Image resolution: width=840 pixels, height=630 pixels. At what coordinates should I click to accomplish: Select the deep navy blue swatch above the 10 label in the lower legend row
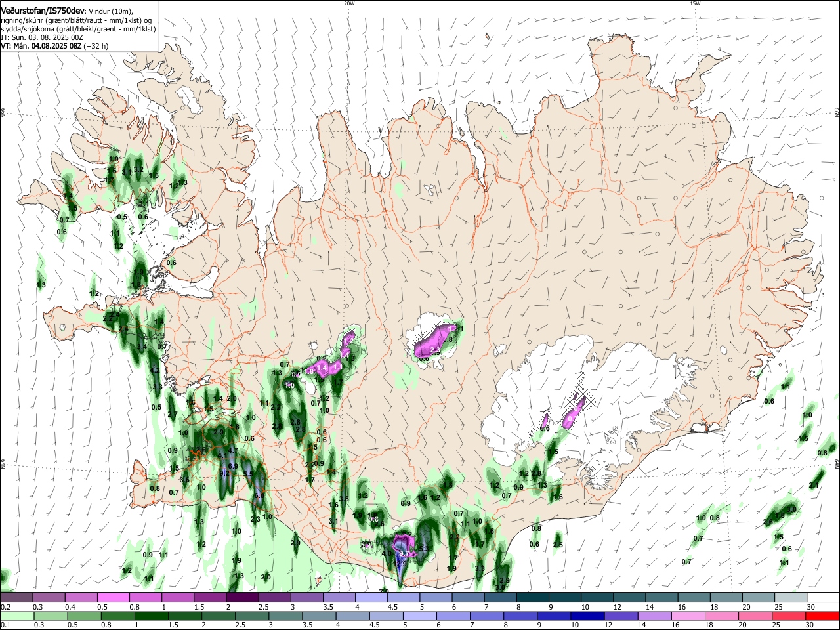[x=587, y=616]
